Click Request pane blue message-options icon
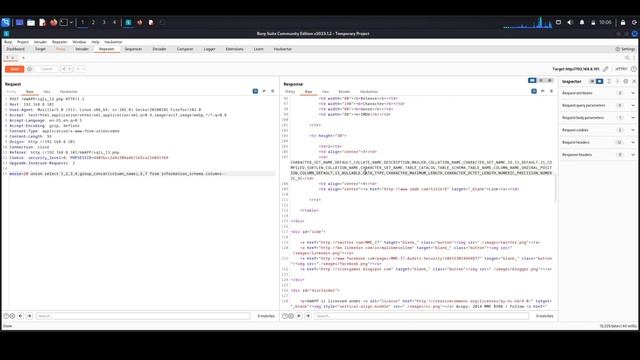The width and height of the screenshot is (640, 360). [x=256, y=91]
